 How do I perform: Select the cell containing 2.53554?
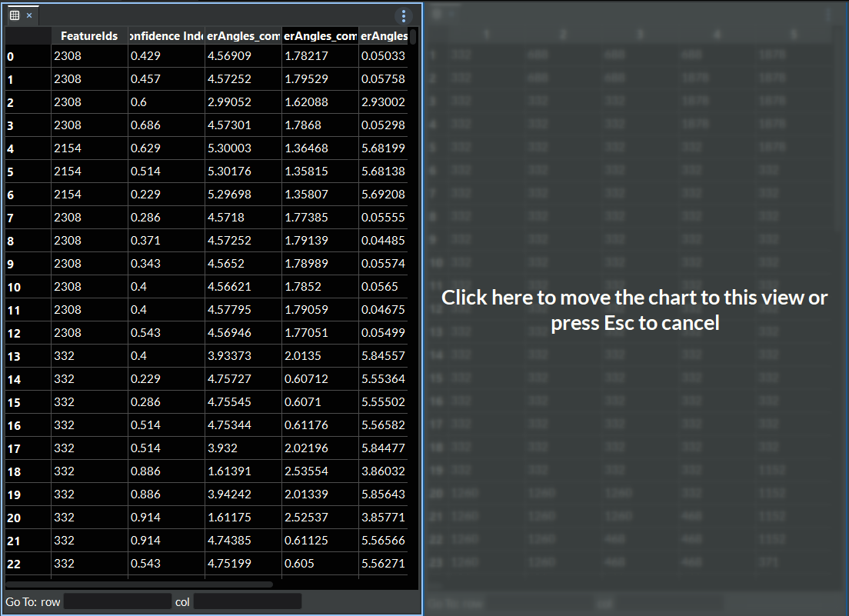pyautogui.click(x=320, y=471)
